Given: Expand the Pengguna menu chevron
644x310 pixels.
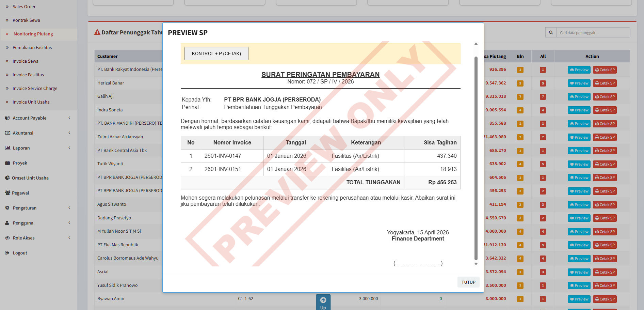Looking at the screenshot, I should point(69,223).
